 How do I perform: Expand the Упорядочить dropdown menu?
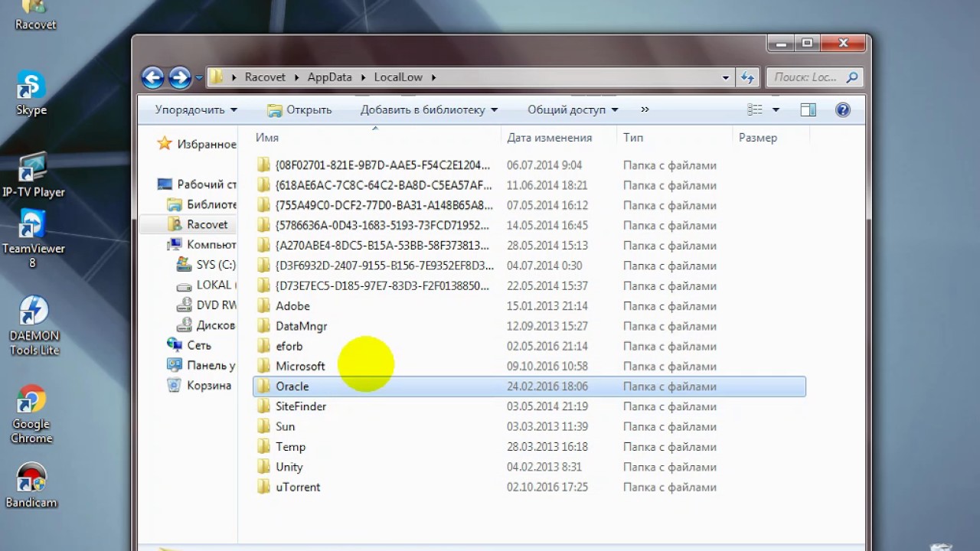[196, 110]
